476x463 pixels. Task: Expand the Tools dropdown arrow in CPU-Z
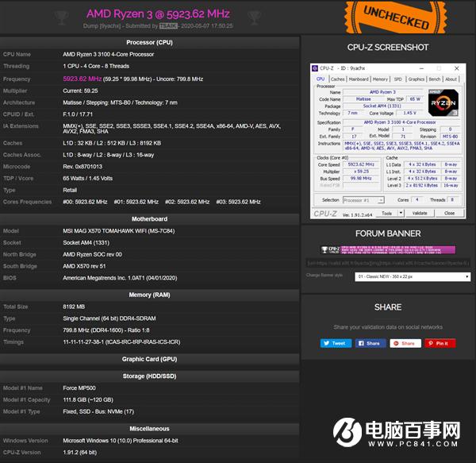click(401, 213)
